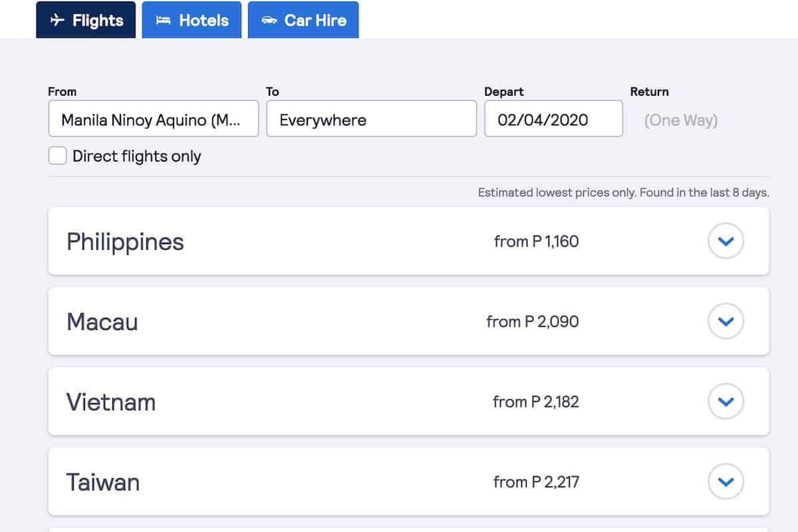Select the Taiwan price from P 2,217
Image resolution: width=798 pixels, height=532 pixels.
pyautogui.click(x=535, y=482)
